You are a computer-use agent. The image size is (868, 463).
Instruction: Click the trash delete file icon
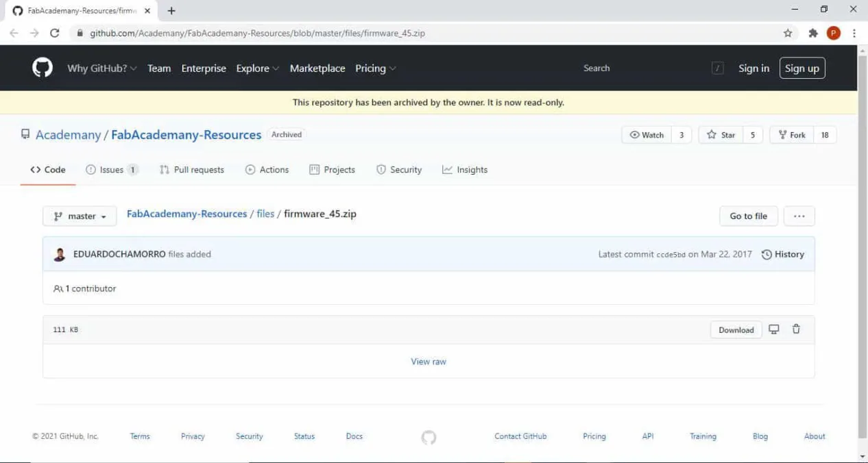[796, 329]
